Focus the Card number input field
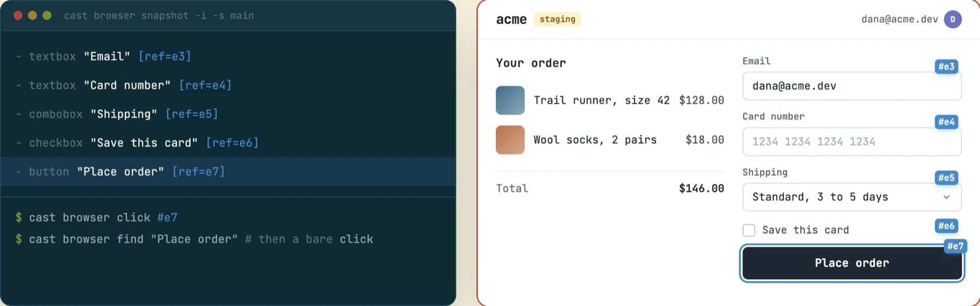This screenshot has width=980, height=306. click(852, 142)
